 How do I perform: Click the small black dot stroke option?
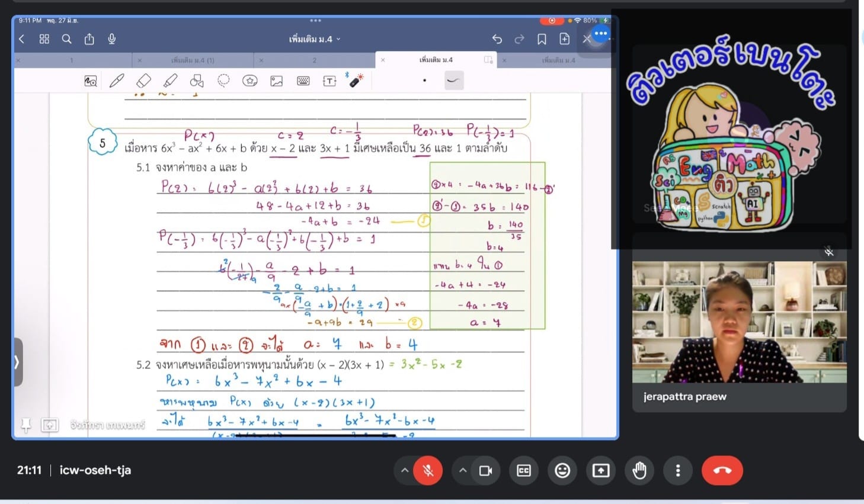(424, 81)
